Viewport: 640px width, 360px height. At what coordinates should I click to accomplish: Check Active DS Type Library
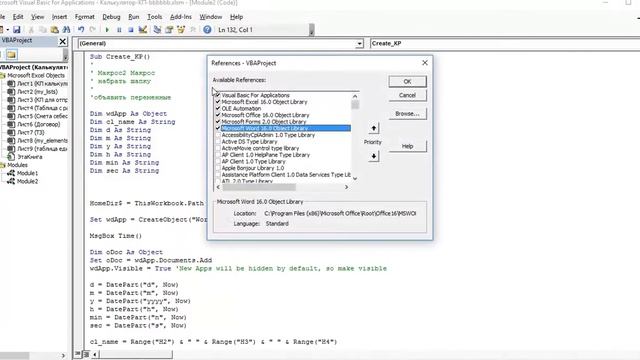pos(218,142)
